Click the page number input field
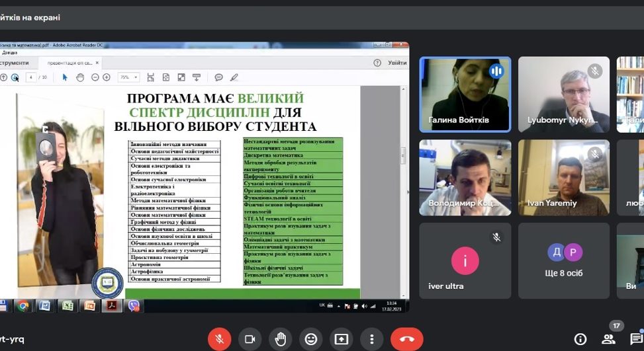Image resolution: width=644 pixels, height=351 pixels. pos(30,77)
